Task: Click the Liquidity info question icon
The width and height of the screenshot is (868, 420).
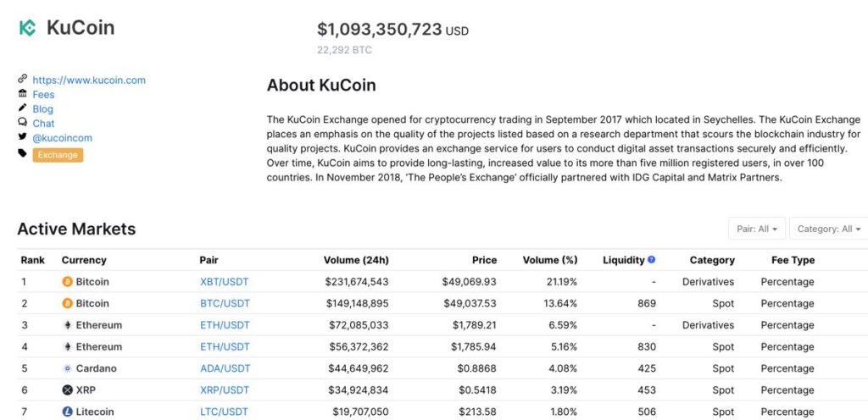Action: pos(652,259)
